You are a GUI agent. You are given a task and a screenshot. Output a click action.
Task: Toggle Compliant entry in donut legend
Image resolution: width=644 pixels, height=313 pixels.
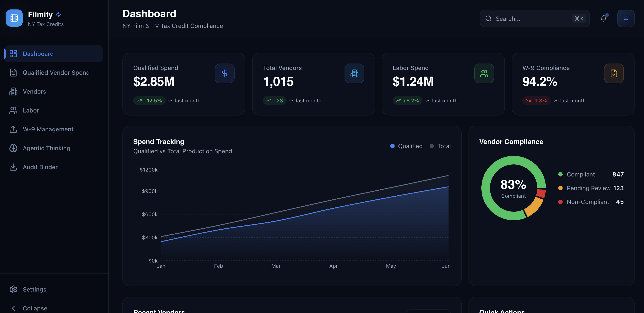(x=580, y=174)
